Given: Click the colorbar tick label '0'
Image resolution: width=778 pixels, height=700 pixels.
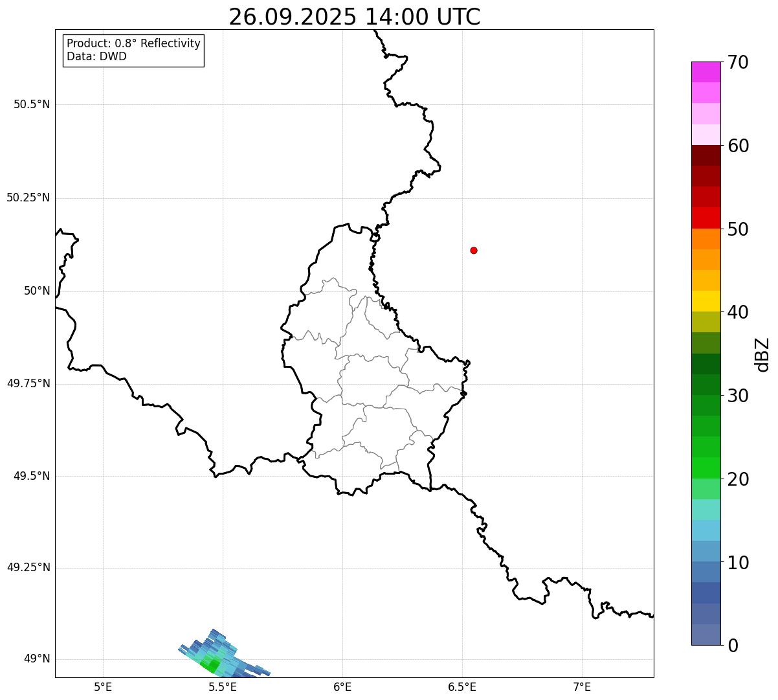Looking at the screenshot, I should (732, 646).
